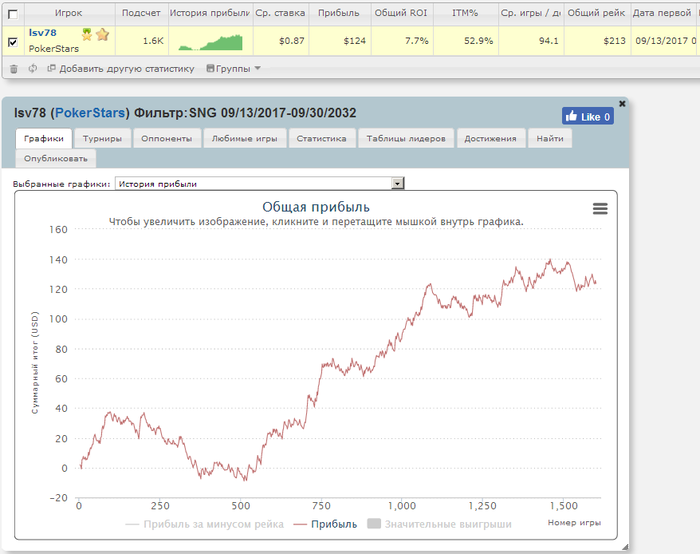Switch to the Графики tab
The height and width of the screenshot is (554, 700).
point(44,139)
